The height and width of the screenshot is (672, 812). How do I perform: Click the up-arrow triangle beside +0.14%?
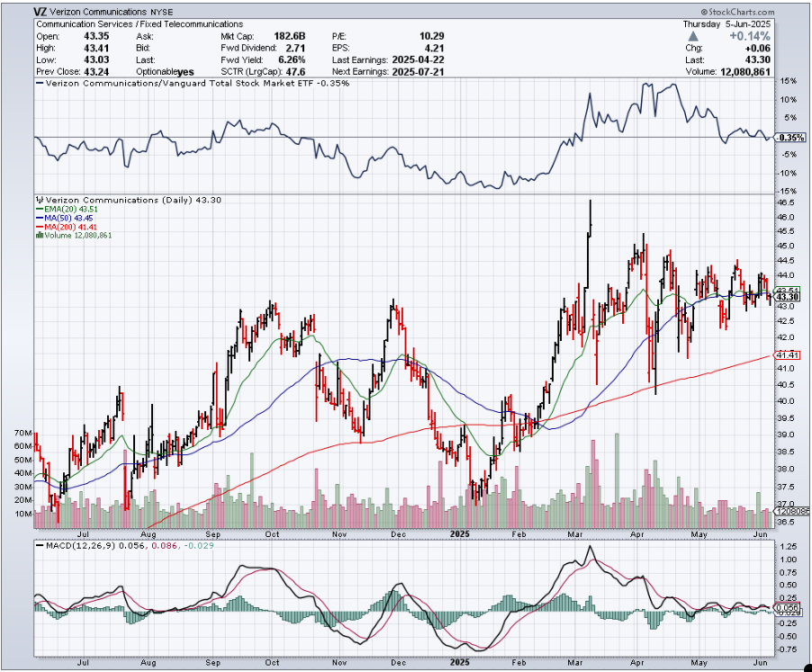point(693,36)
